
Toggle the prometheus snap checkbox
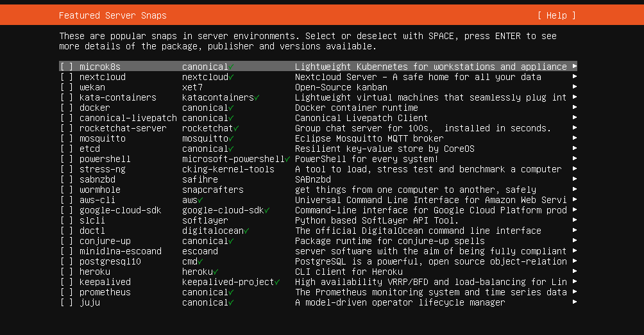[x=67, y=292]
